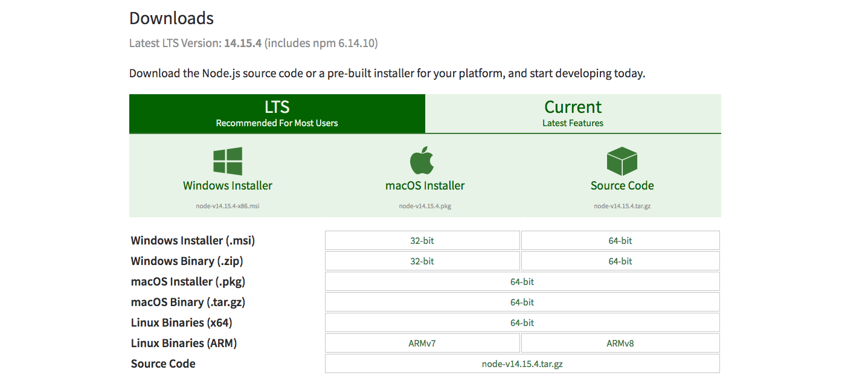Click the Source Code cube icon

click(622, 161)
